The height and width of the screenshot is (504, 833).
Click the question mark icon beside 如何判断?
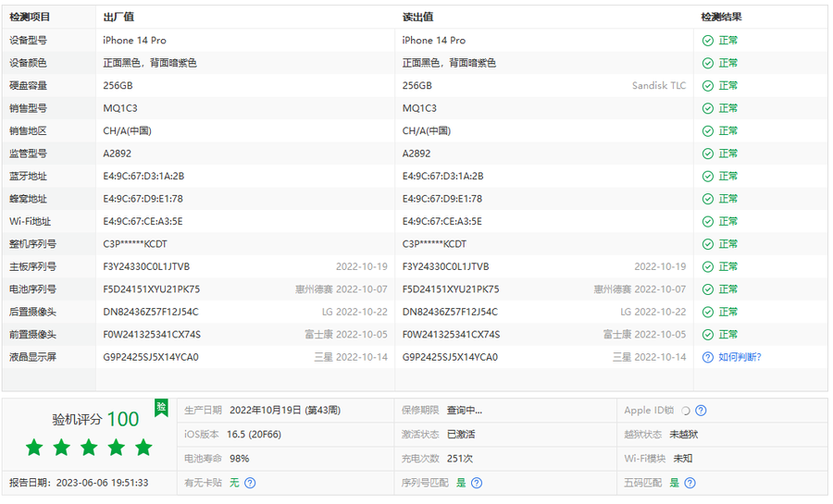click(708, 357)
